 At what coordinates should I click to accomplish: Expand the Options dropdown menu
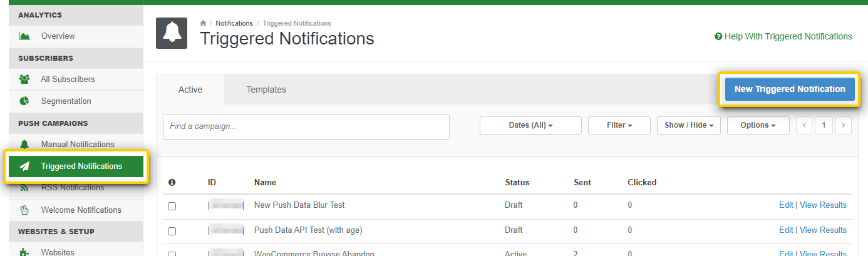pyautogui.click(x=757, y=125)
